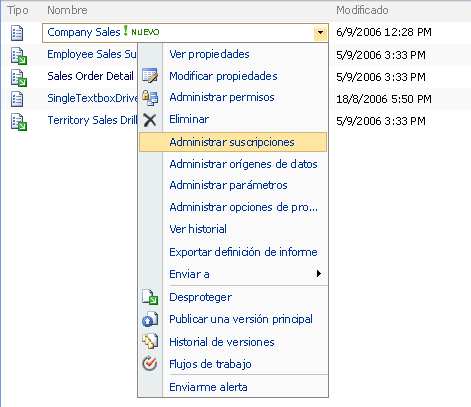Screen dimensions: 471x407
Task: Click the Territory Sales Drilldown report file icon
Action: pos(19,122)
